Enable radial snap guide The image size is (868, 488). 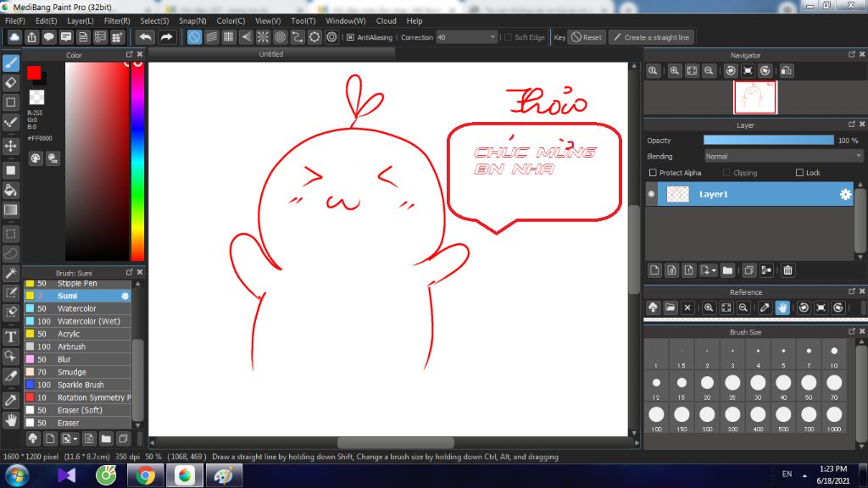coord(263,37)
